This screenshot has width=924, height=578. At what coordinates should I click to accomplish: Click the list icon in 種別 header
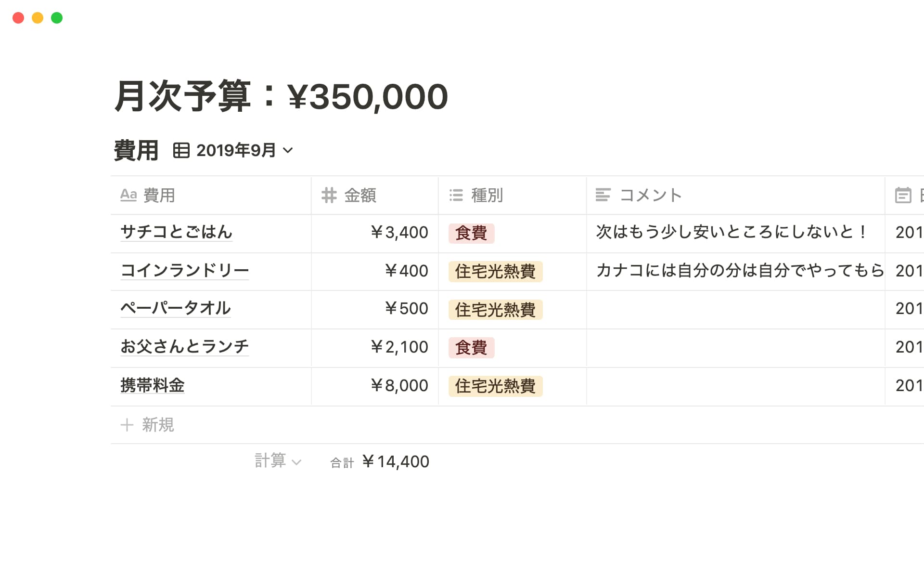(456, 195)
